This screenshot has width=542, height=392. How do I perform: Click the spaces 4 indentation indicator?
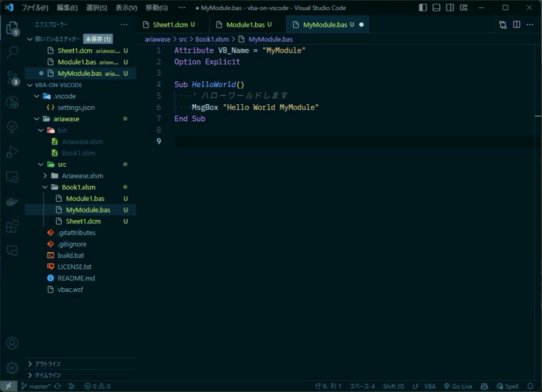(362, 386)
